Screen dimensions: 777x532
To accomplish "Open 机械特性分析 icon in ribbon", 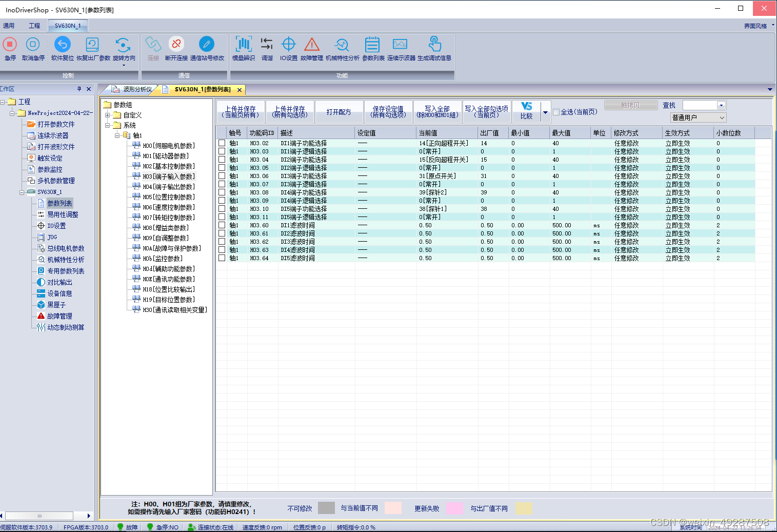I will point(342,45).
